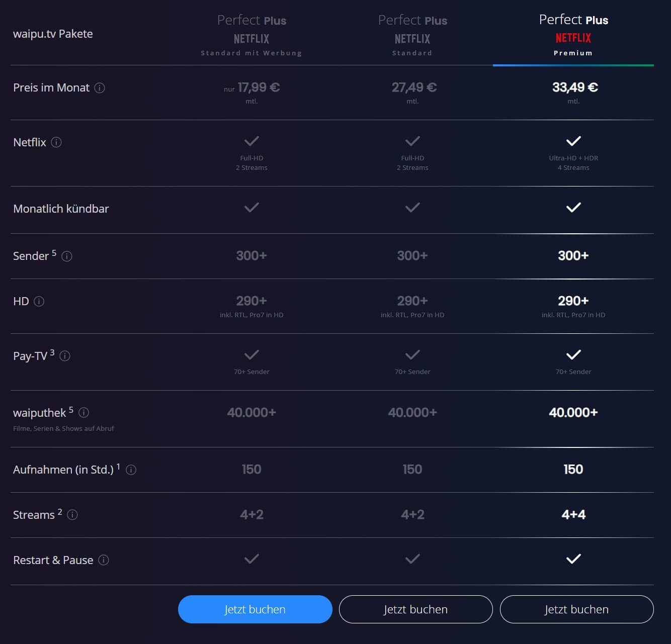Click the 4+4 Streams value

[x=573, y=515]
